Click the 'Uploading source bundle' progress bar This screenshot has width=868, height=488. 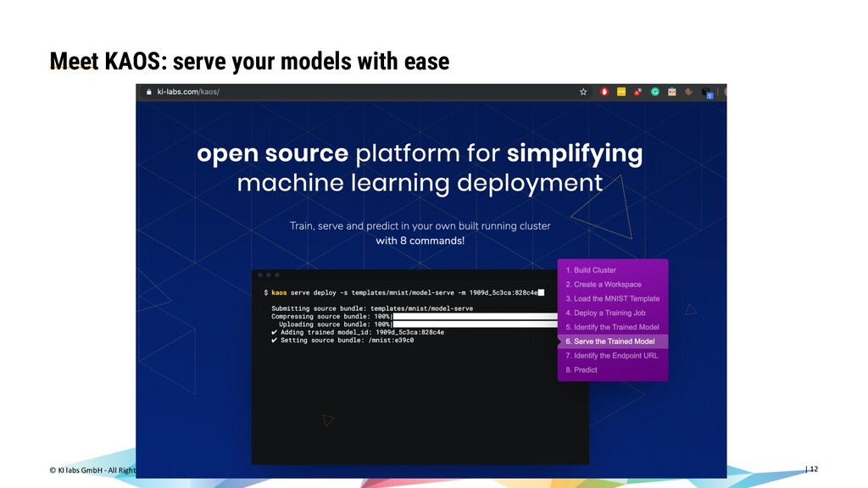475,324
